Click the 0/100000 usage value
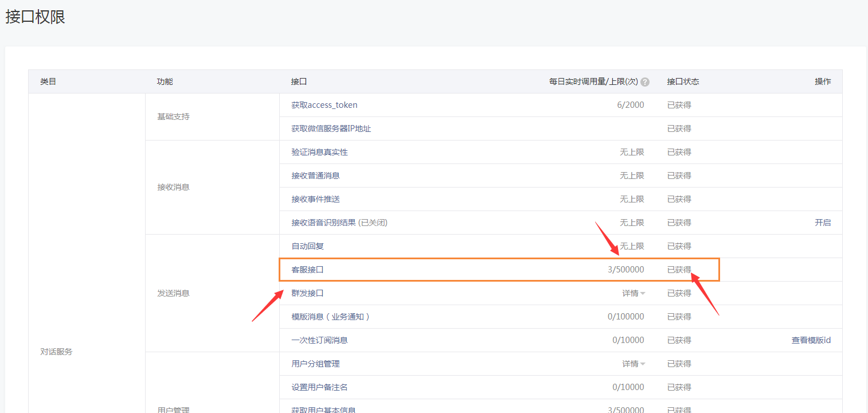868x413 pixels. [x=626, y=317]
